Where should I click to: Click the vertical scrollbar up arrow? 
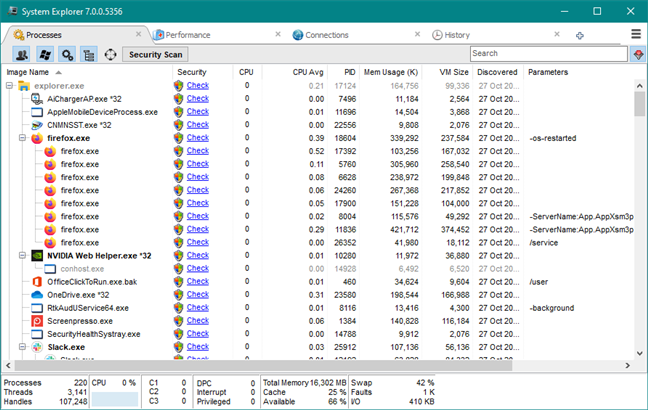(x=640, y=86)
